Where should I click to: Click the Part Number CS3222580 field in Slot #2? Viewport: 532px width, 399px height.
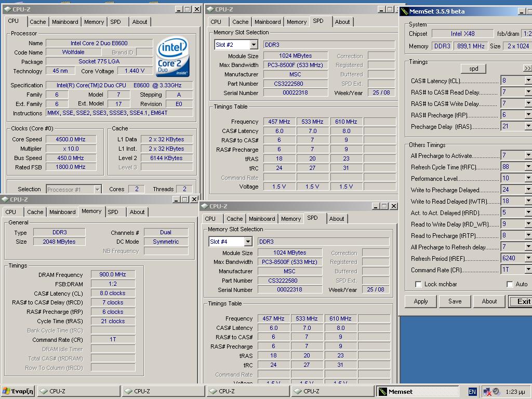[296, 84]
